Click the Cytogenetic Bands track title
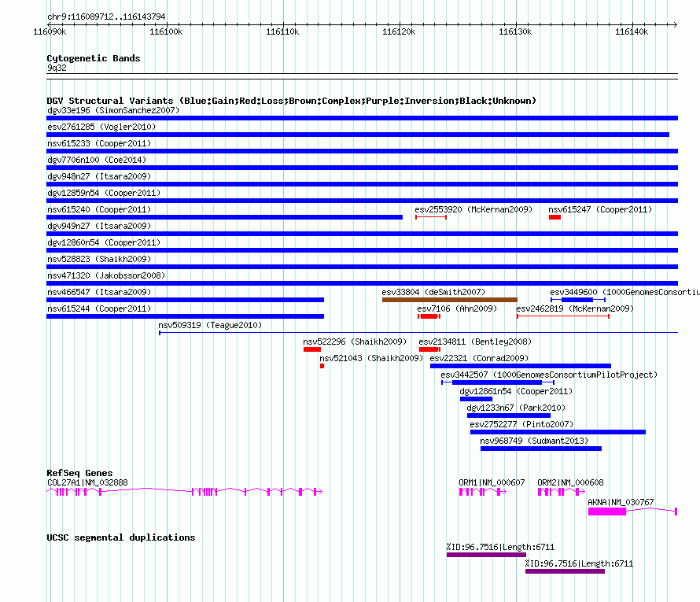This screenshot has height=602, width=700. (x=94, y=58)
